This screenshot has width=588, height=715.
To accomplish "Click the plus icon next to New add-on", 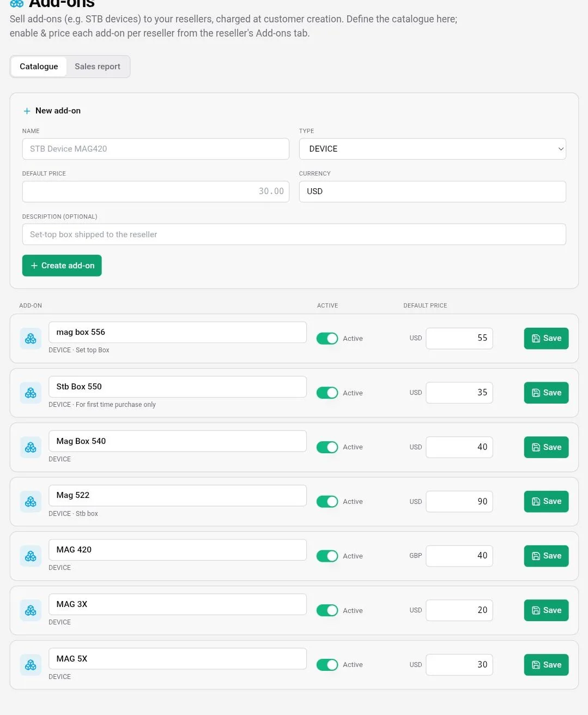I will (27, 111).
